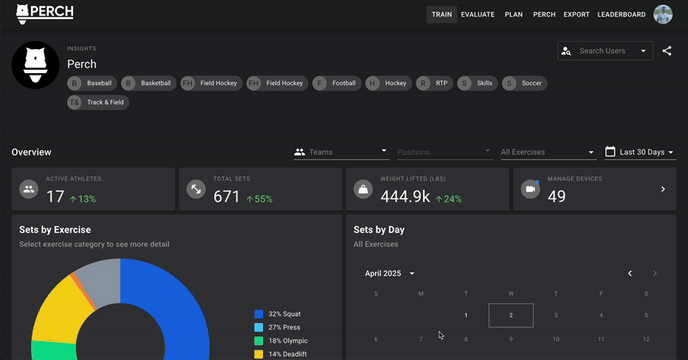This screenshot has width=688, height=360.
Task: Switch to the TRAIN tab
Action: [441, 14]
